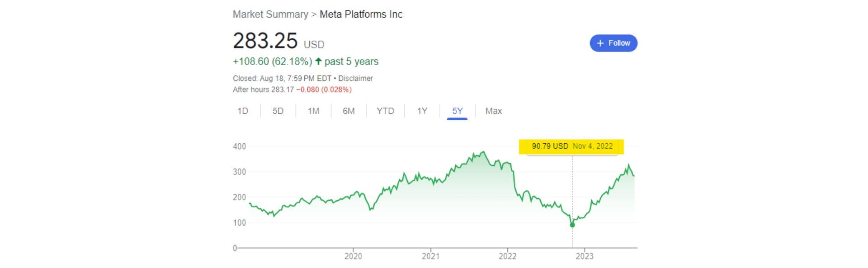Click the Meta Platforms Inc title

tap(361, 14)
